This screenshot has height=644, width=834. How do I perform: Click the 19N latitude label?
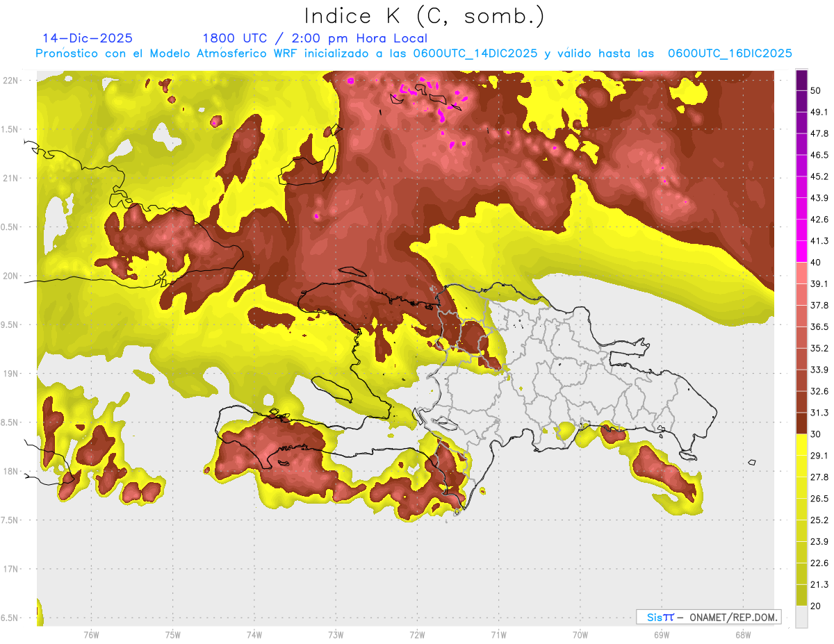coord(11,374)
